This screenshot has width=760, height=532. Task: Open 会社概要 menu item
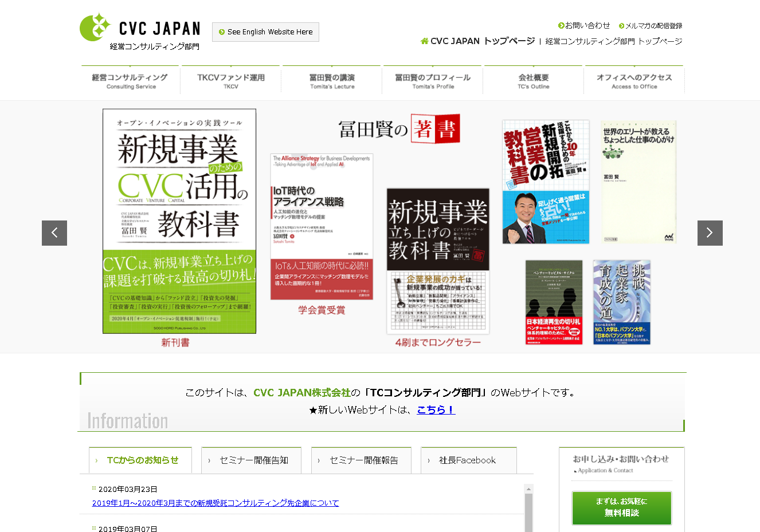(x=534, y=80)
